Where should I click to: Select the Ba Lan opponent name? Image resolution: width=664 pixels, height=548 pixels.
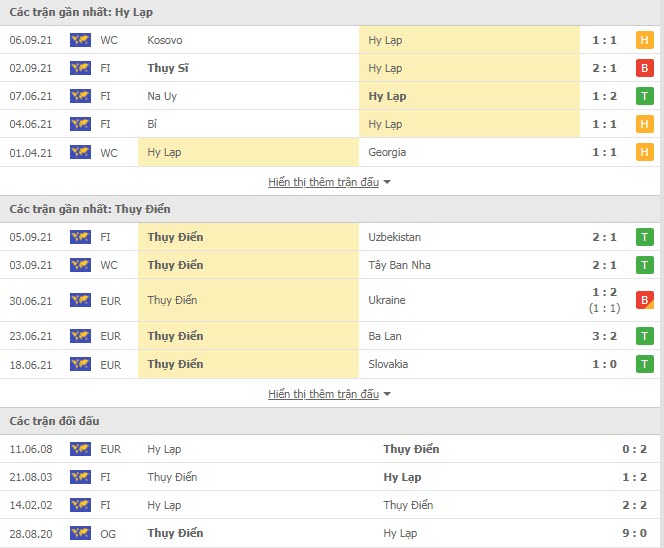(385, 336)
